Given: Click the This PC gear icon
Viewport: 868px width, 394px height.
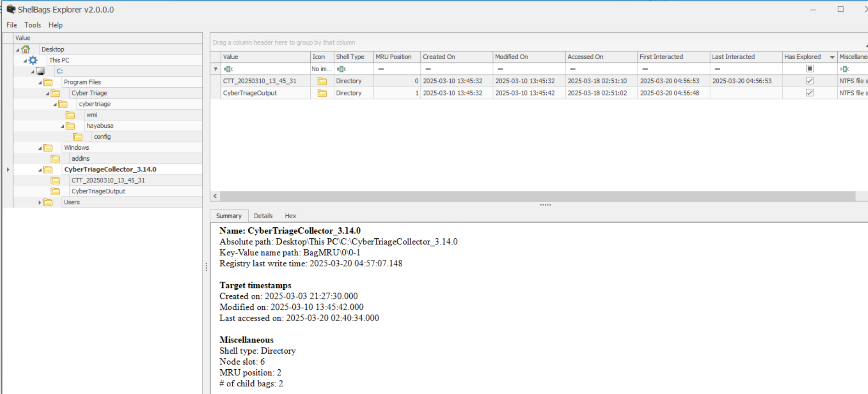Looking at the screenshot, I should point(33,60).
